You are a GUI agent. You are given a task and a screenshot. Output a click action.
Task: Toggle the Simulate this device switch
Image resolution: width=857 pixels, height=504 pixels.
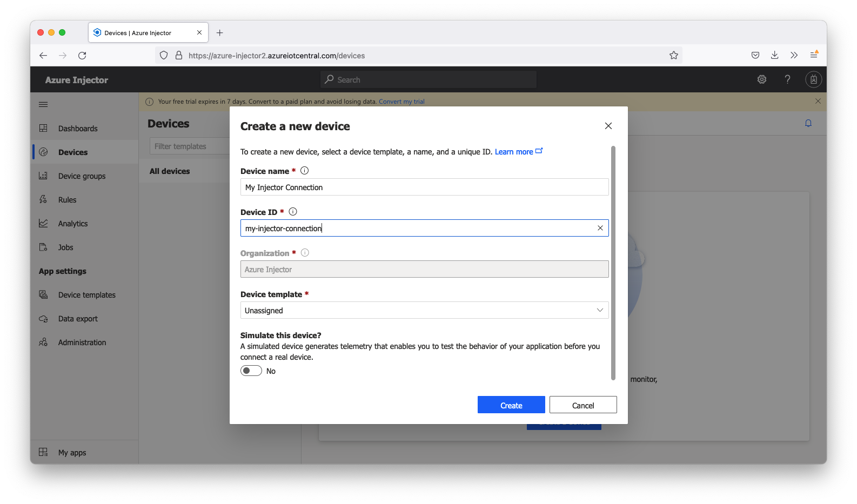[x=251, y=371]
